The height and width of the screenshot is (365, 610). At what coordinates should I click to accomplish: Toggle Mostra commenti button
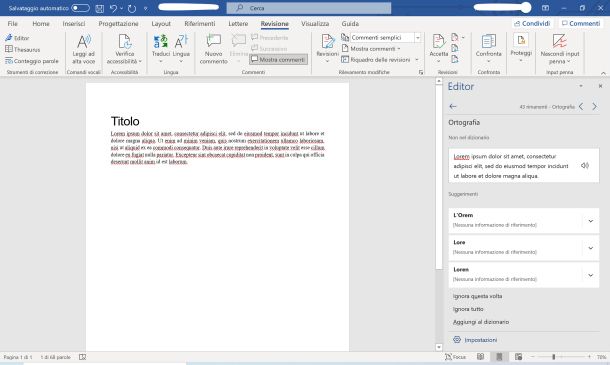[278, 60]
